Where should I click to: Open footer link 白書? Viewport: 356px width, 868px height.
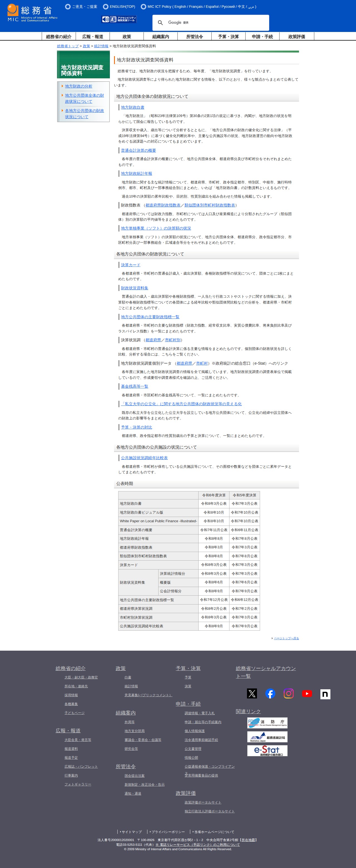[128, 677]
